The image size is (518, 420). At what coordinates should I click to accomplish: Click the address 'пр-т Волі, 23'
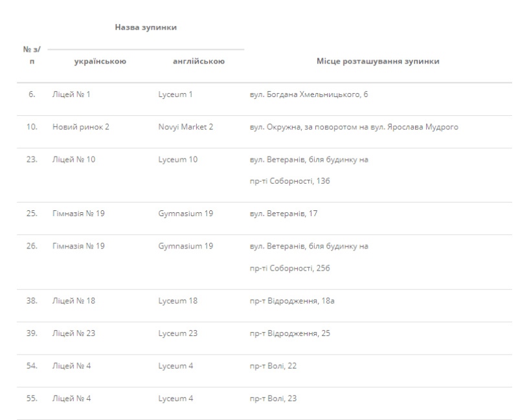pos(273,398)
